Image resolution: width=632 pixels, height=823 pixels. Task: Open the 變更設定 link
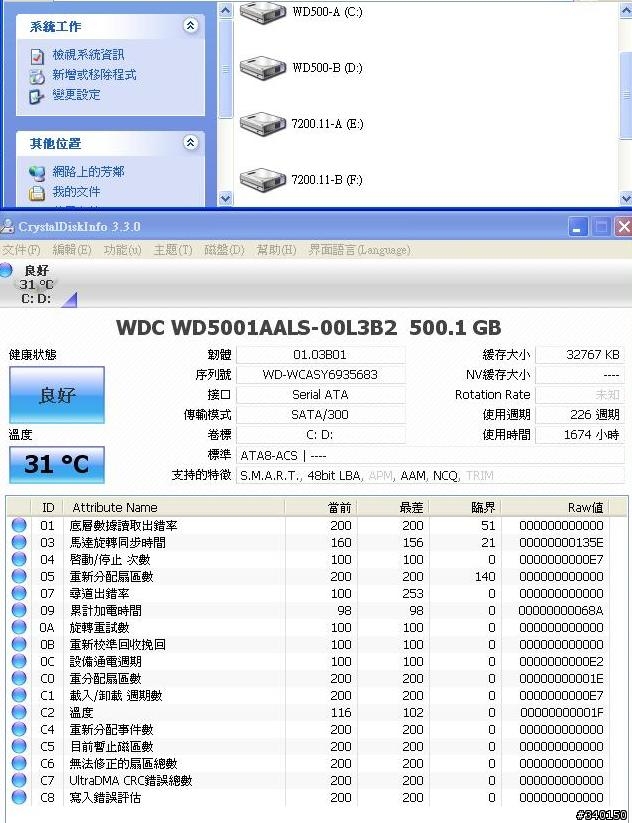point(76,94)
